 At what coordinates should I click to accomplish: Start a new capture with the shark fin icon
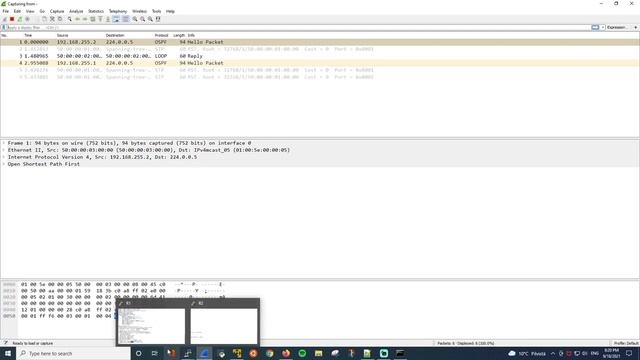4,19
